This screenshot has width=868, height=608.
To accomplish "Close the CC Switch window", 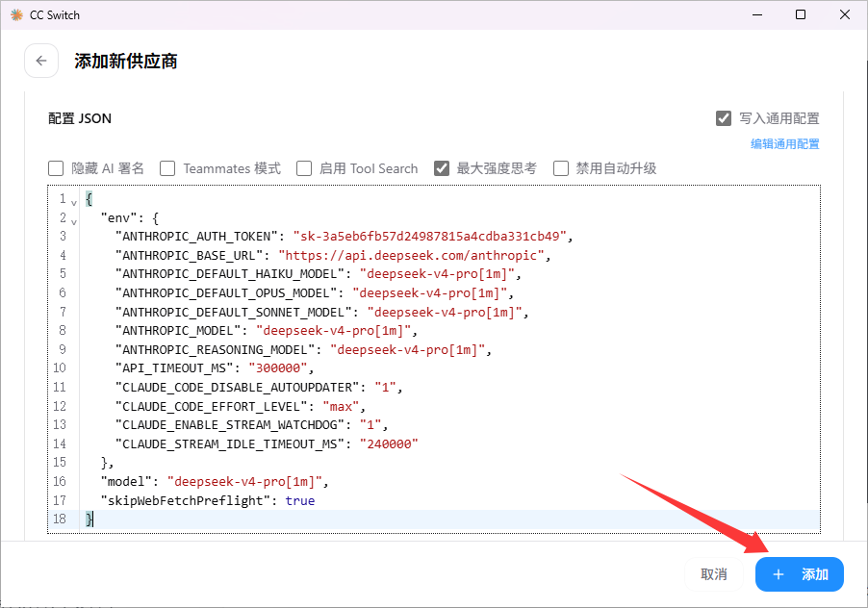I will coord(845,15).
